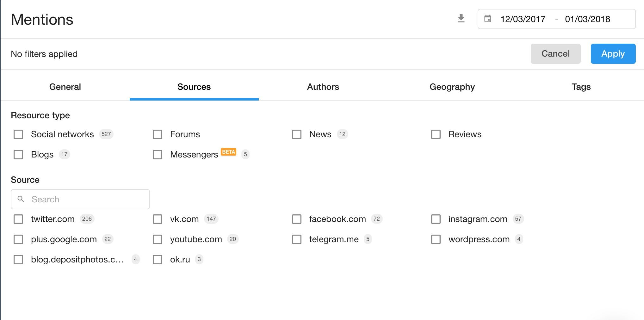Check the wordpress.com checkbox
Screen dimensions: 644x320
point(436,239)
